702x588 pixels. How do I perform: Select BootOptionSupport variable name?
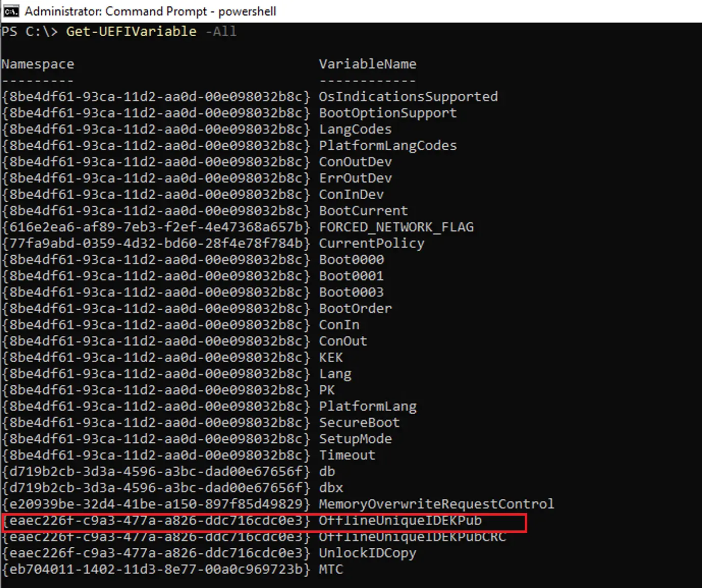click(388, 113)
